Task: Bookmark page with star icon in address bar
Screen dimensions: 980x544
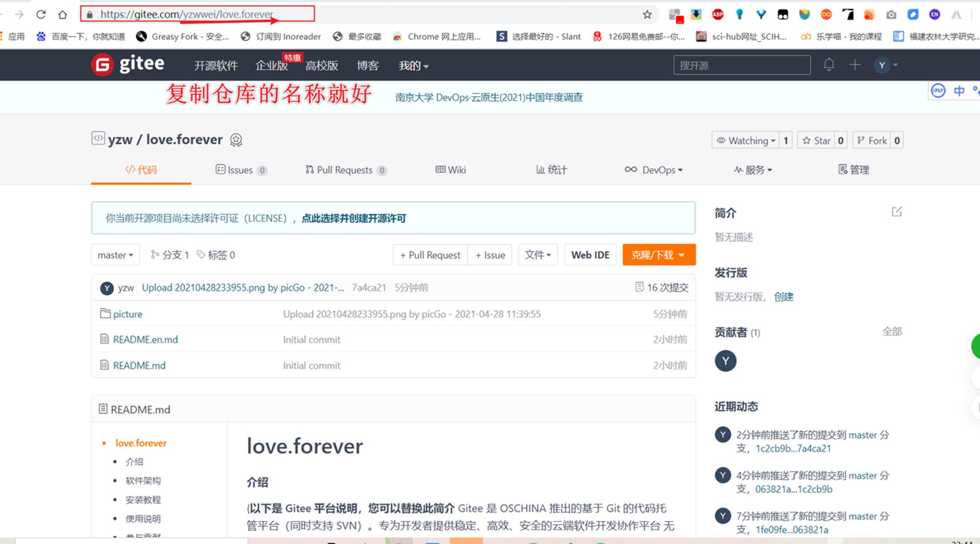Action: (x=647, y=14)
